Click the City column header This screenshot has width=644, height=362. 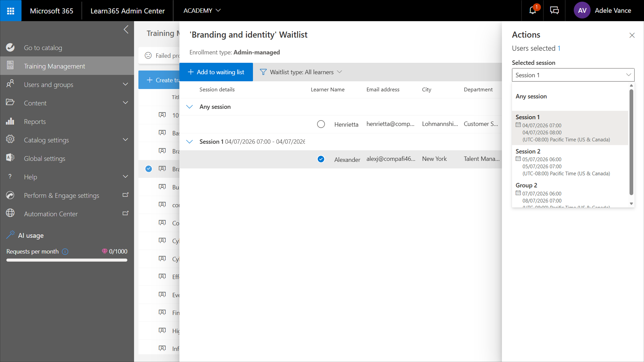pos(426,90)
